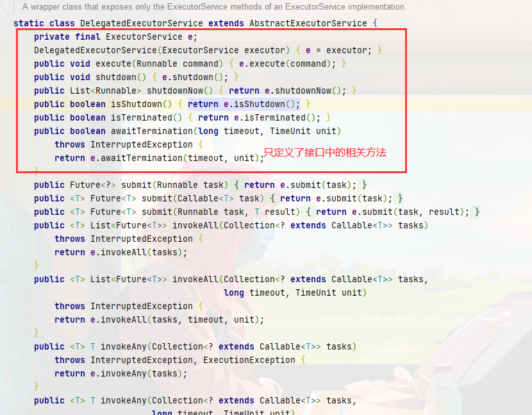This screenshot has width=532, height=415.
Task: Click 'return e.submit(task, result);' statement
Action: tap(392, 212)
